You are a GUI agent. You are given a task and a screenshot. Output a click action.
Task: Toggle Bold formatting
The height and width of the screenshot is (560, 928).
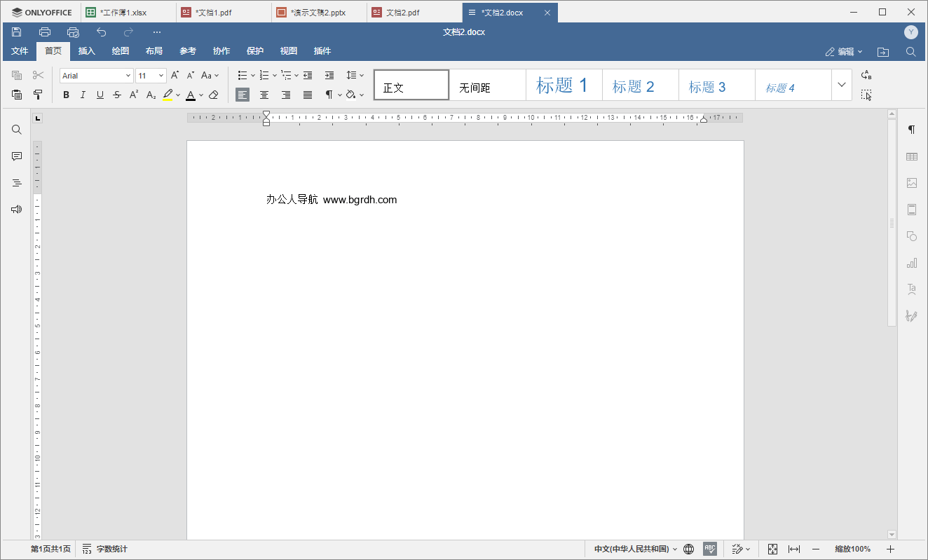(66, 95)
